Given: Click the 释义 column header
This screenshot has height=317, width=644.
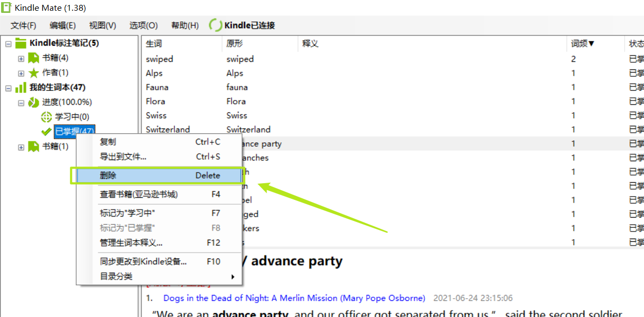Looking at the screenshot, I should click(x=433, y=44).
